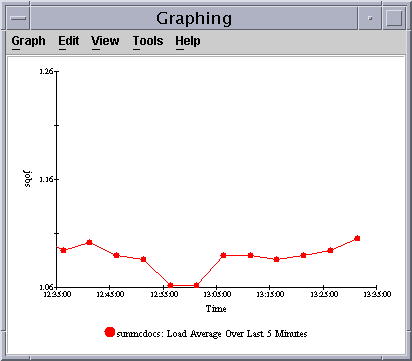Click the 1.16 y-axis value
The width and height of the screenshot is (412, 361).
point(46,179)
